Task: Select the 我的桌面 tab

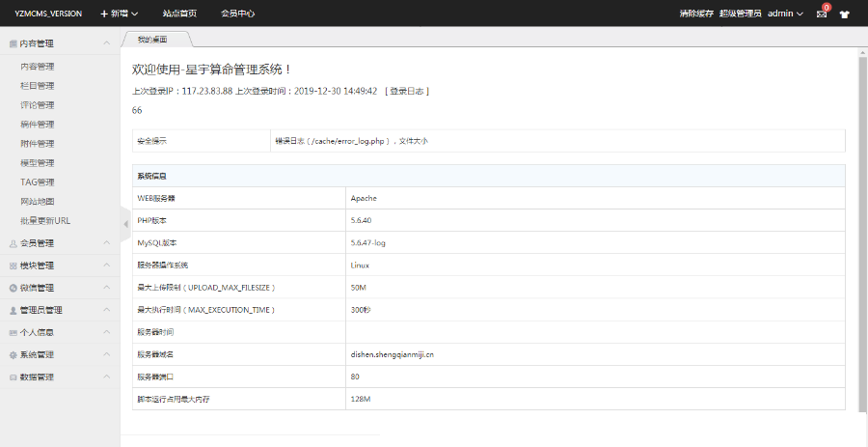Action: tap(152, 40)
